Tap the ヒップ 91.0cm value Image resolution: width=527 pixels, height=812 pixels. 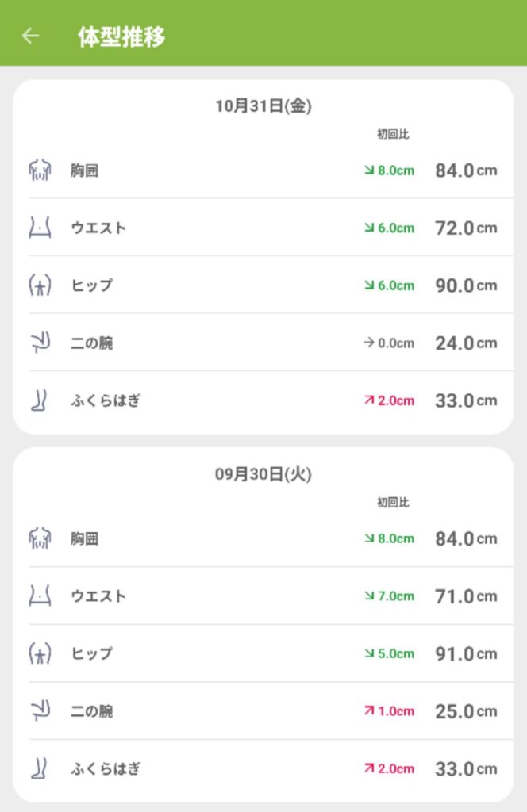466,654
